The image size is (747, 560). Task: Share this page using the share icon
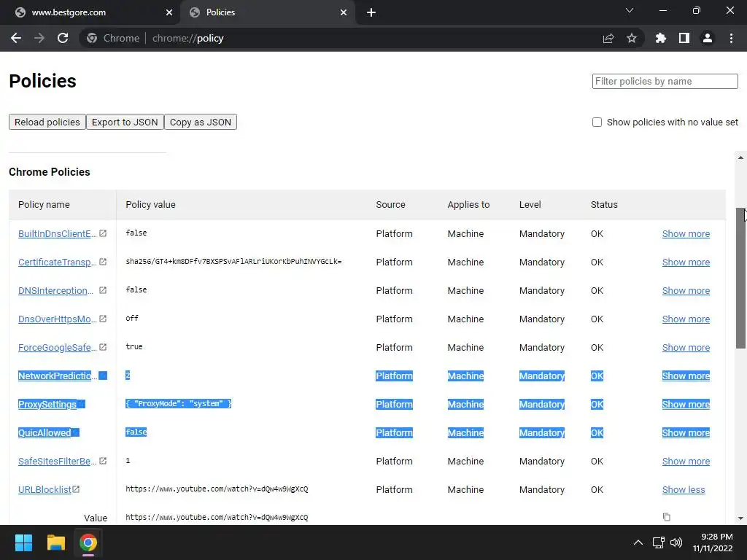click(608, 38)
